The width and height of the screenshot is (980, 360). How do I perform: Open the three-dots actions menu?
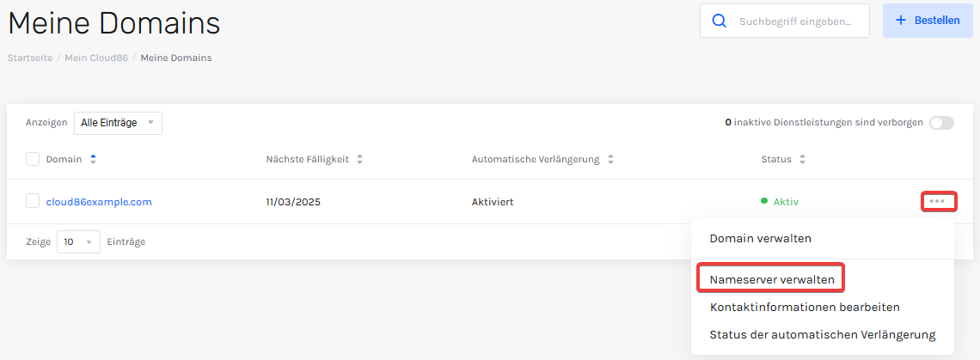[x=937, y=201]
